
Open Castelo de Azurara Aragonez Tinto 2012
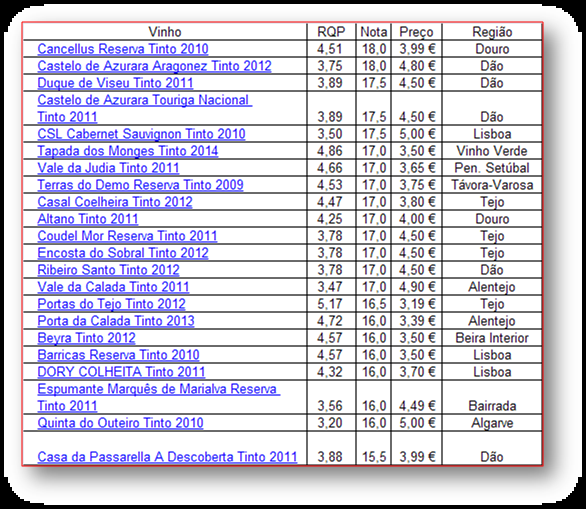click(x=154, y=66)
